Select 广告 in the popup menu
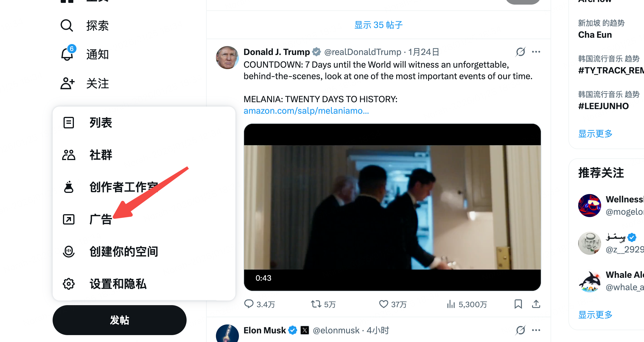 100,219
